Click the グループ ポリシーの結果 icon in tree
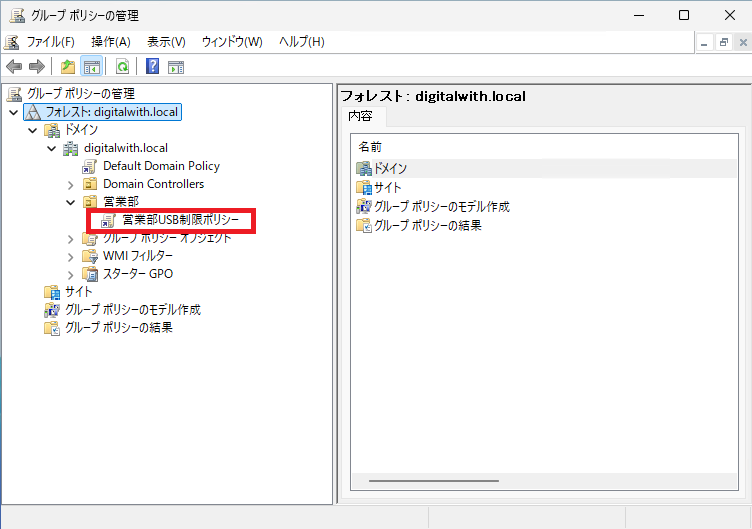Viewport: 752px width, 529px height. click(52, 328)
